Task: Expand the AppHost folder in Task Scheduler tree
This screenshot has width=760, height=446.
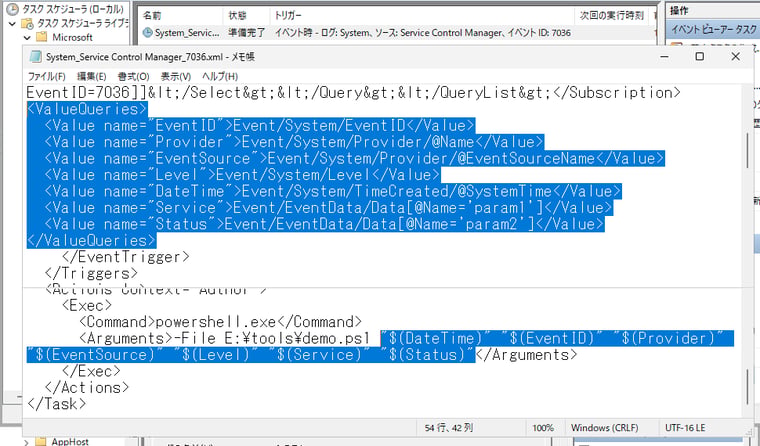Action: pyautogui.click(x=27, y=442)
